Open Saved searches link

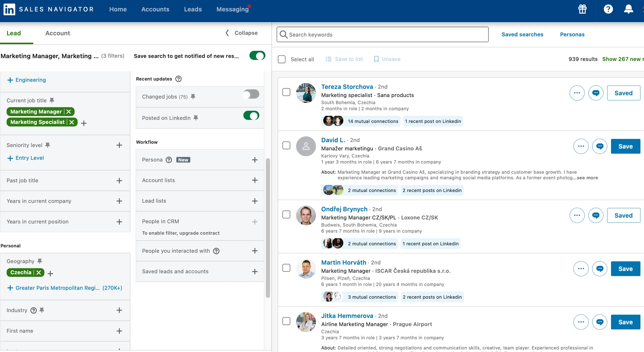tap(522, 35)
